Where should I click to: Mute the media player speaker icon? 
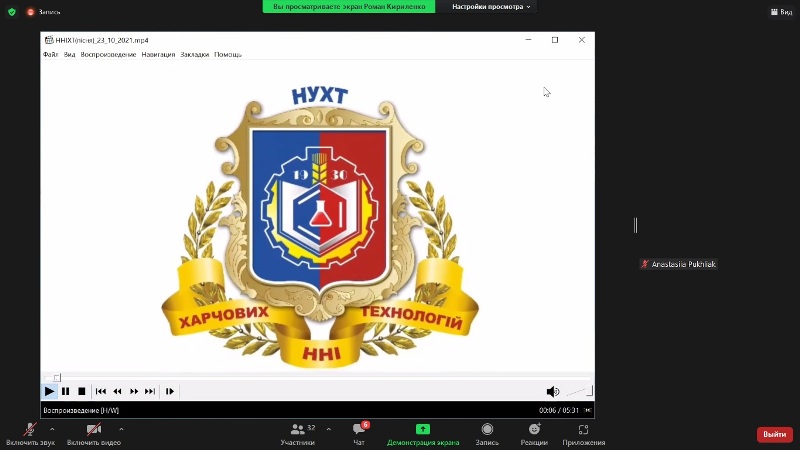coord(553,391)
